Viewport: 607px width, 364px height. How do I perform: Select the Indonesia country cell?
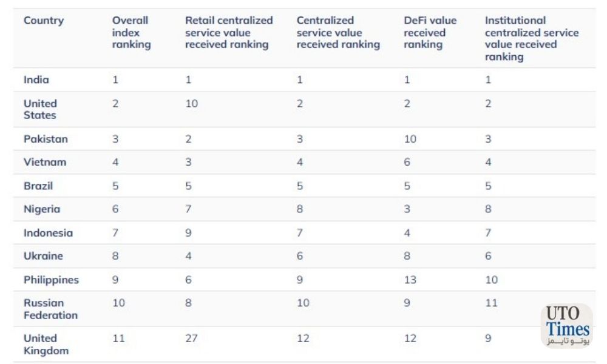click(x=48, y=233)
